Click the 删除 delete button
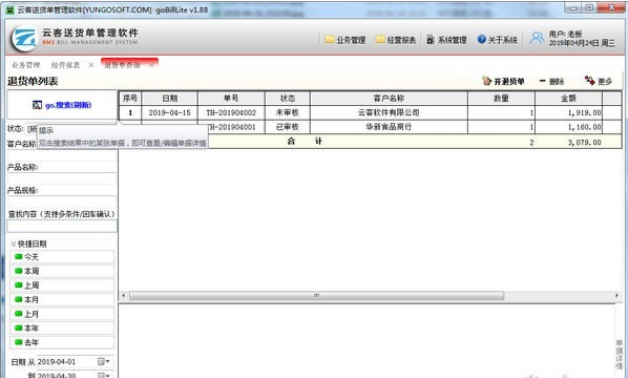The image size is (628, 378). point(552,81)
